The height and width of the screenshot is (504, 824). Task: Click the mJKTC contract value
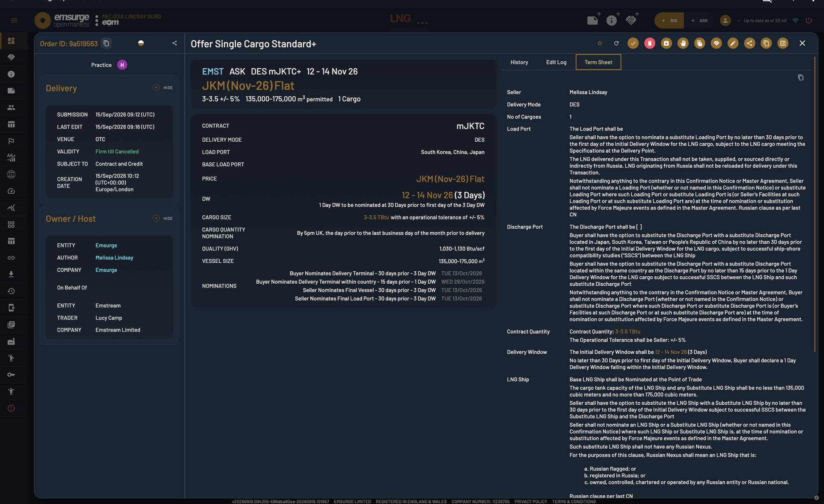pyautogui.click(x=471, y=126)
